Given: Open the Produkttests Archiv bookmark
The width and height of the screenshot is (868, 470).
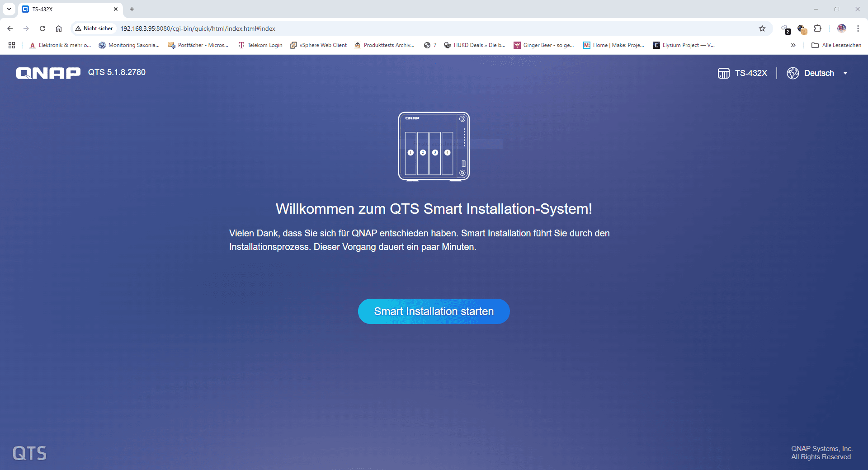Looking at the screenshot, I should [385, 45].
